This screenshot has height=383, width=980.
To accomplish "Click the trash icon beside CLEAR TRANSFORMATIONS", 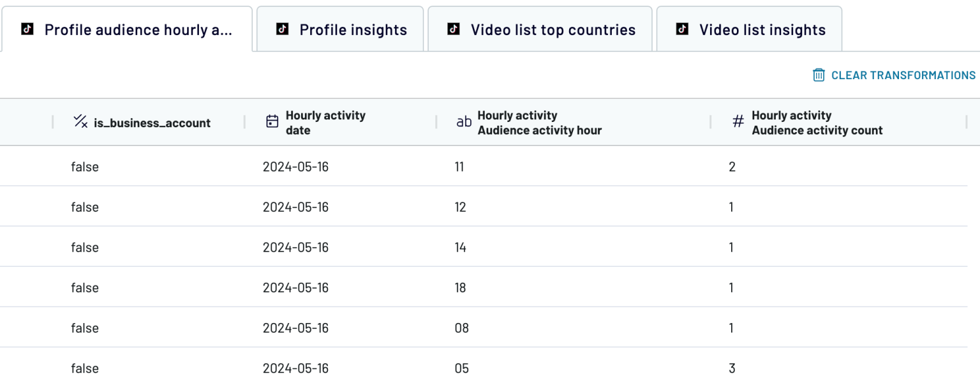I will click(819, 75).
